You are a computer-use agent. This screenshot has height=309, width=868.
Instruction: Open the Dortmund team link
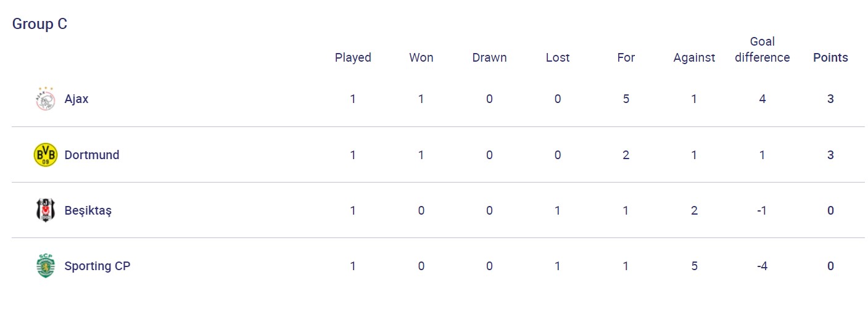click(92, 155)
